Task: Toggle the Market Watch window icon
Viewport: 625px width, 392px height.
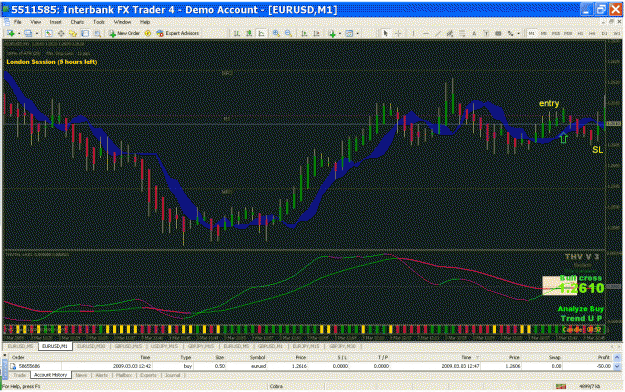Action: click(x=49, y=33)
